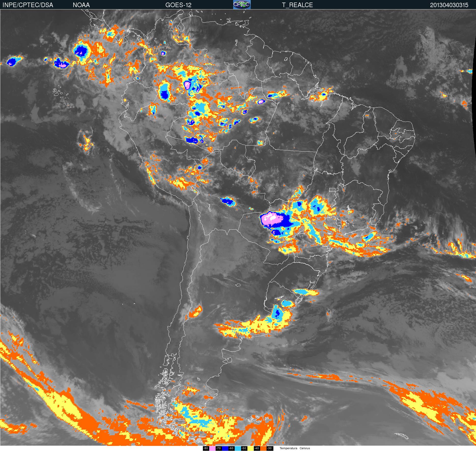Screen dimensions: 476x451
Task: Click the -80 legend value
Action: (206, 448)
